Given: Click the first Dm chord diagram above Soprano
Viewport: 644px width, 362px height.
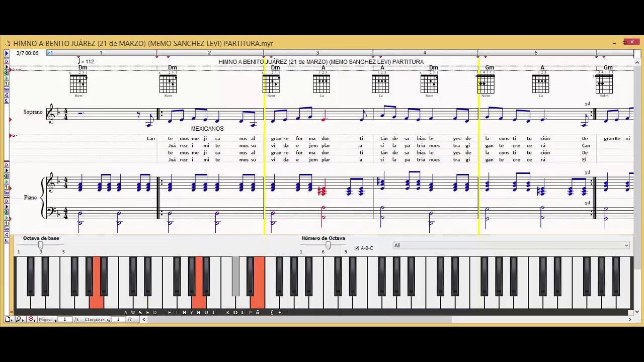Looking at the screenshot, I should (x=78, y=83).
